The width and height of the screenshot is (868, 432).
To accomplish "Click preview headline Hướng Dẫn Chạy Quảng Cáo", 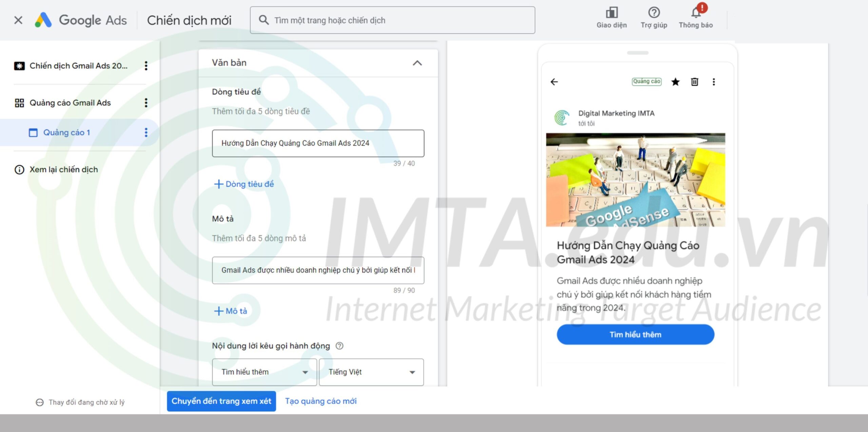I will (628, 252).
